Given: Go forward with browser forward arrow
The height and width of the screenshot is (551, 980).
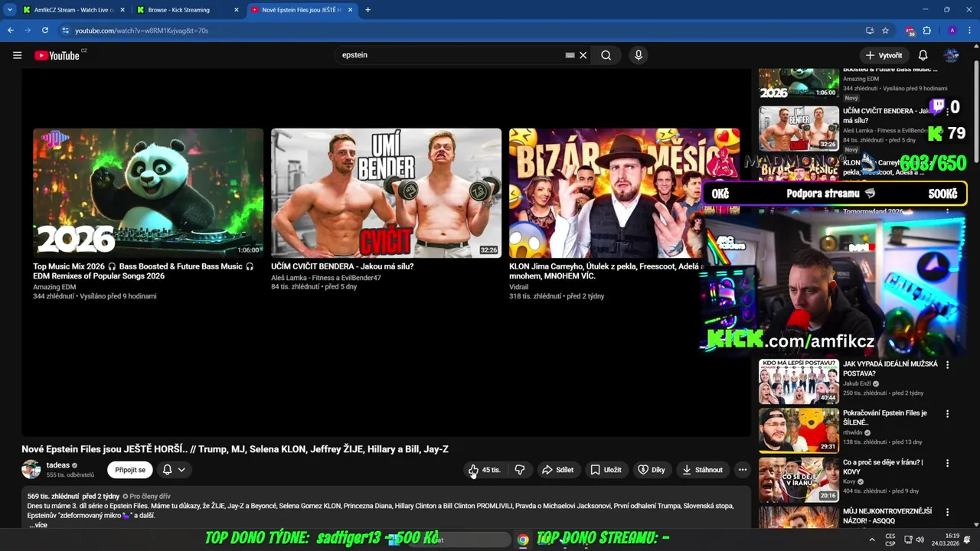Looking at the screenshot, I should tap(28, 31).
